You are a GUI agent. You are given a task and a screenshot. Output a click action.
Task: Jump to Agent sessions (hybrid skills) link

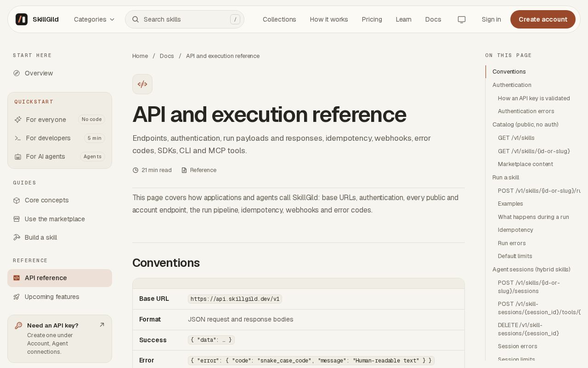(x=531, y=270)
